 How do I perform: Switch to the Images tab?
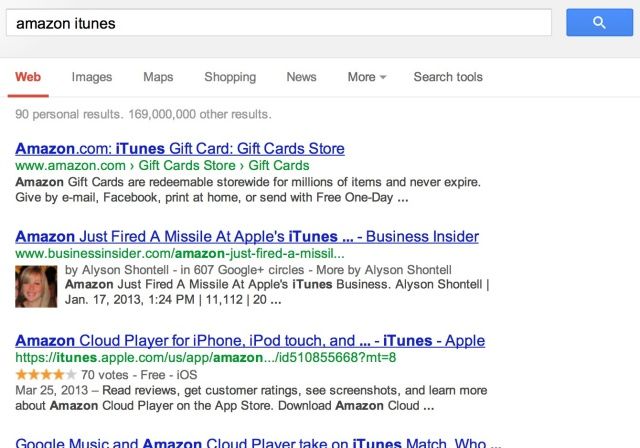[92, 77]
